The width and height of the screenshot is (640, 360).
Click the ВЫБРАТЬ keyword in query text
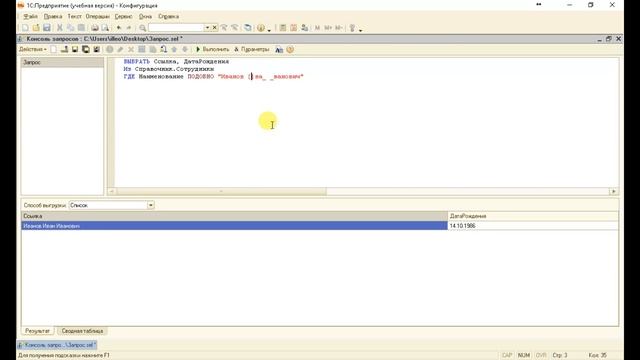pos(137,62)
